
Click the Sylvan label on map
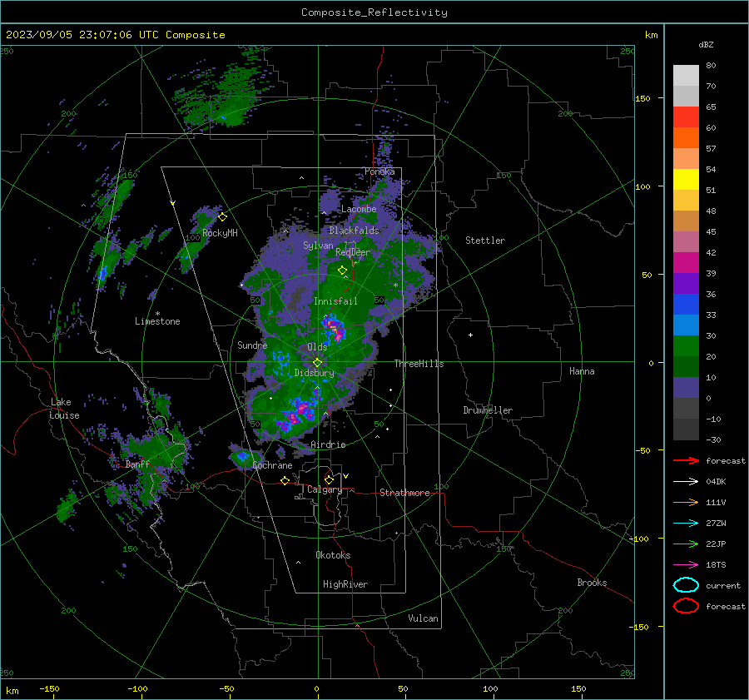click(318, 246)
